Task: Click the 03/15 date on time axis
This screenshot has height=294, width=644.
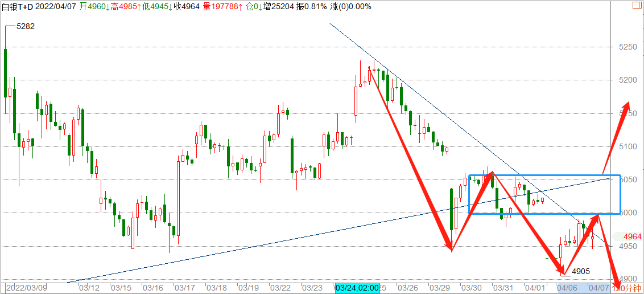Action: coord(122,287)
